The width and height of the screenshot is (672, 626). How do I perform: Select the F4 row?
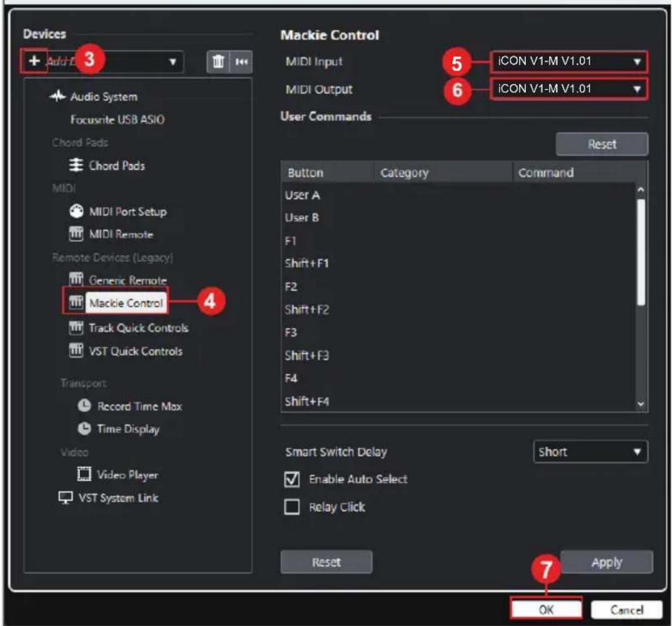pos(458,378)
